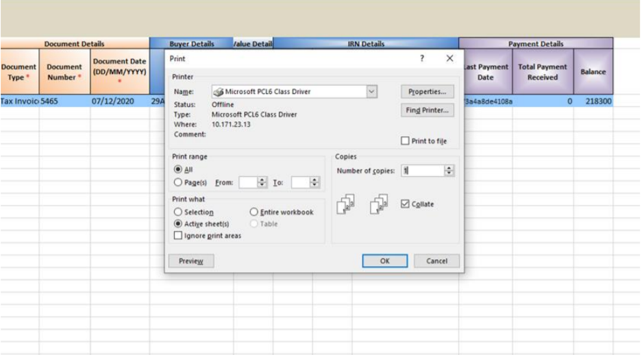Confirm printing with OK button
The image size is (644, 355).
385,261
